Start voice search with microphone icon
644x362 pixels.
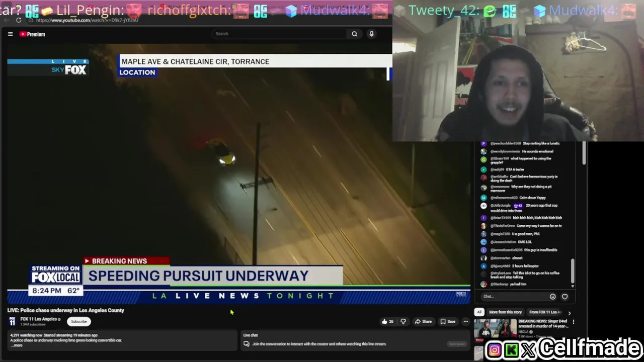click(371, 34)
